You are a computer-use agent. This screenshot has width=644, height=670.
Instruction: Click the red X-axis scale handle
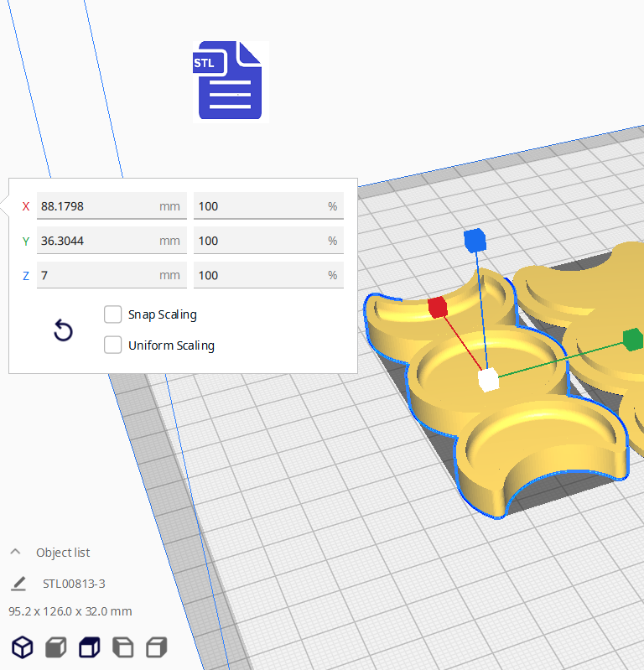pyautogui.click(x=437, y=307)
